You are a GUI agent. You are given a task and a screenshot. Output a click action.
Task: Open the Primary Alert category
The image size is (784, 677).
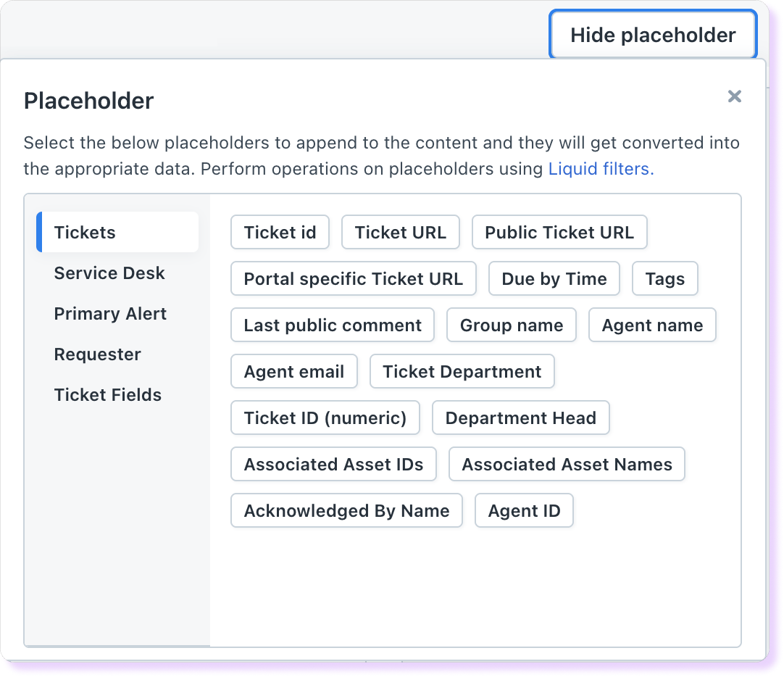[x=110, y=314]
